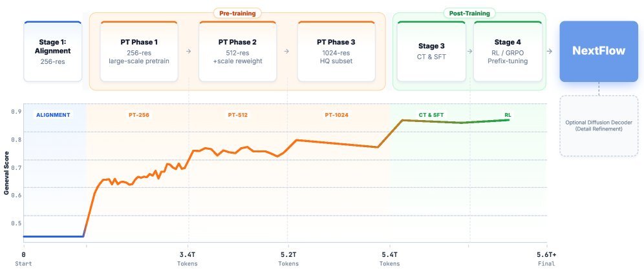This screenshot has width=644, height=275.
Task: Select the PT-1024 chart region label
Action: point(336,115)
